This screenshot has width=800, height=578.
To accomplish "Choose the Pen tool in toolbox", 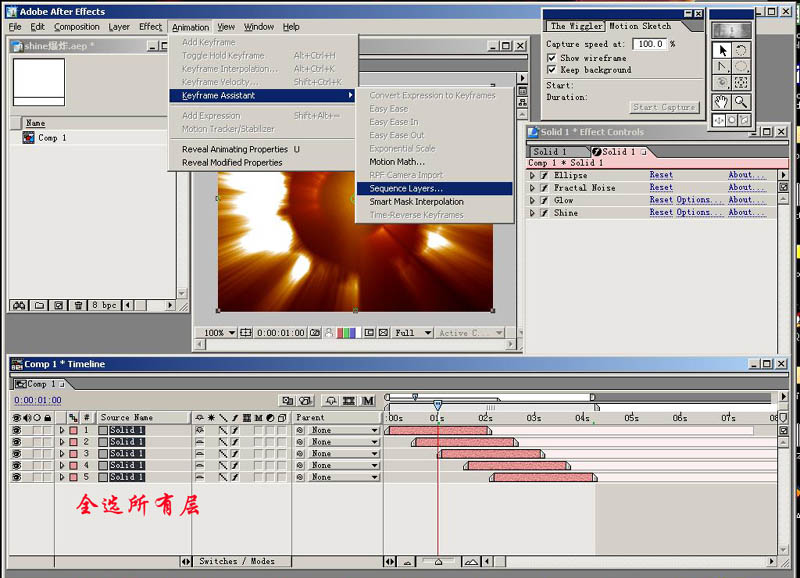I will click(721, 66).
